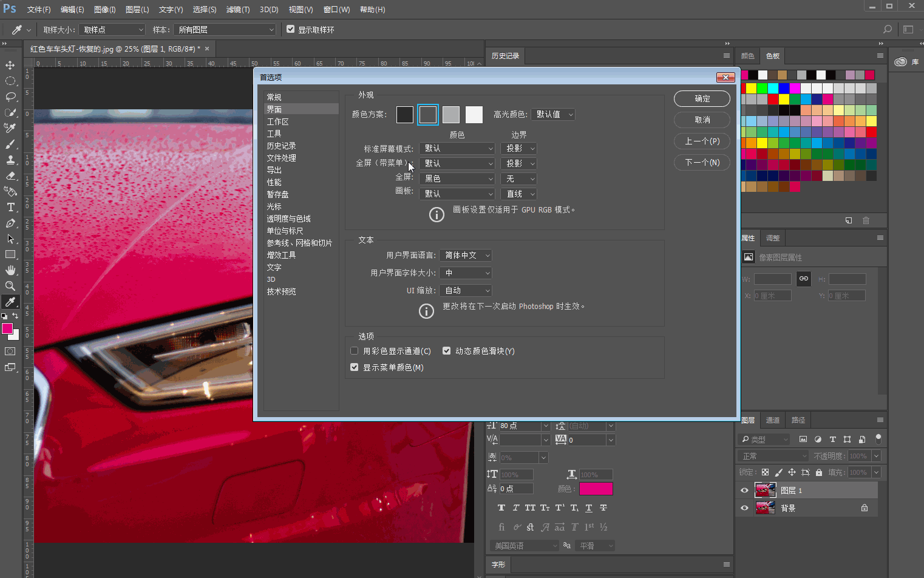This screenshot has width=924, height=578.
Task: Open Libraries panel cloud icon
Action: pos(900,62)
